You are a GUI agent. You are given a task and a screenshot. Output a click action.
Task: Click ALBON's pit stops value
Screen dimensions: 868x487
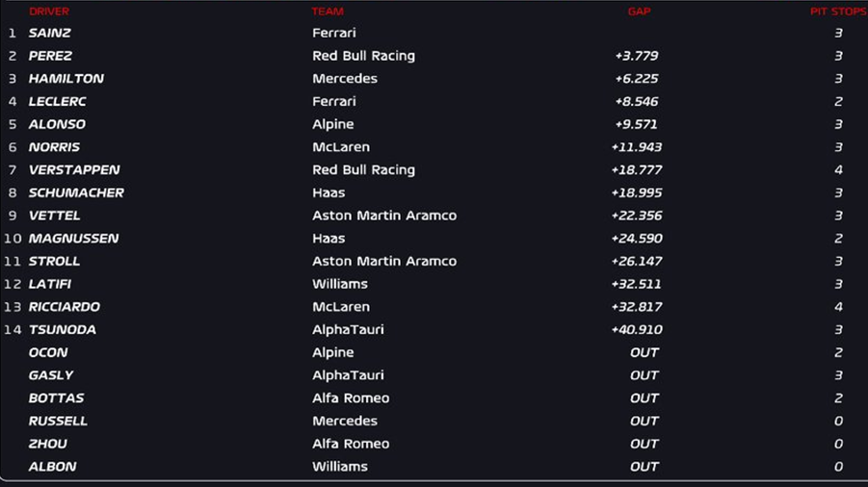[x=838, y=467]
